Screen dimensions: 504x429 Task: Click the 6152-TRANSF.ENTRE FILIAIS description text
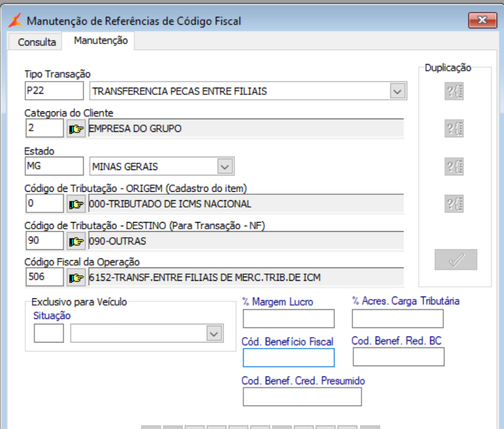[205, 278]
